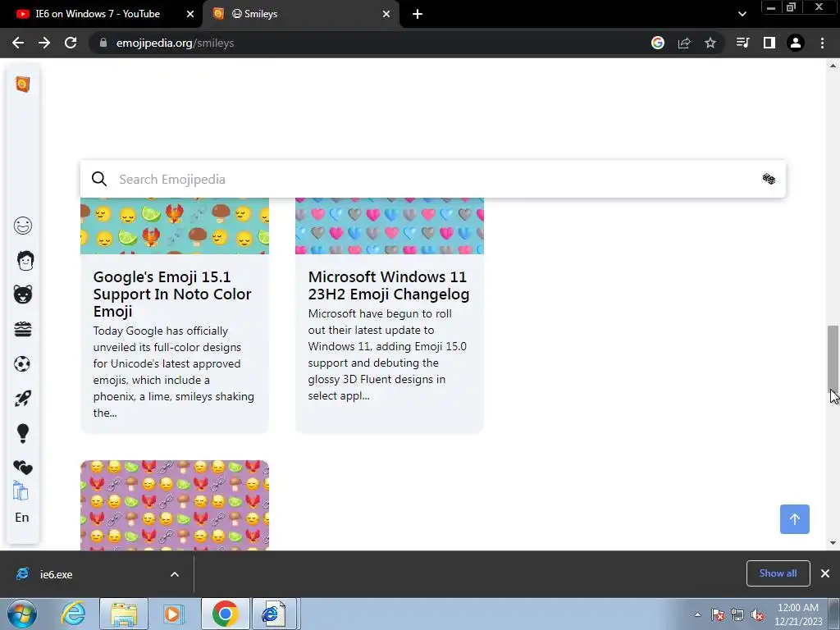This screenshot has width=840, height=630.
Task: Open a new browser tab
Action: pyautogui.click(x=418, y=14)
